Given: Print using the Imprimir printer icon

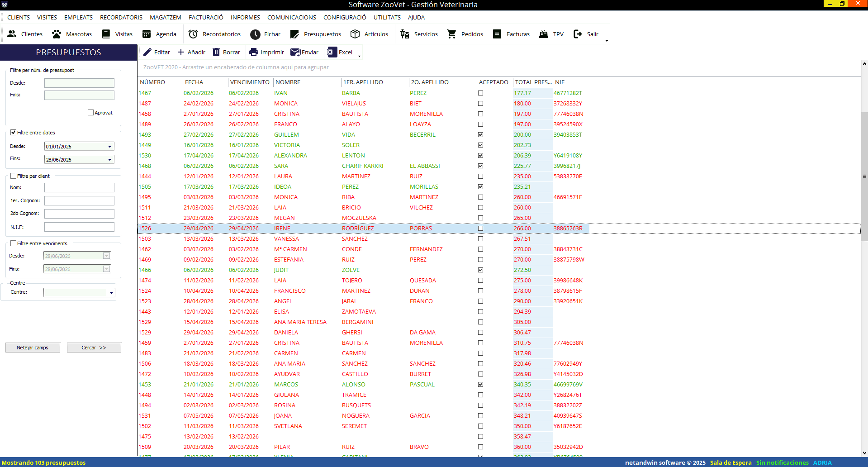Looking at the screenshot, I should click(x=254, y=52).
